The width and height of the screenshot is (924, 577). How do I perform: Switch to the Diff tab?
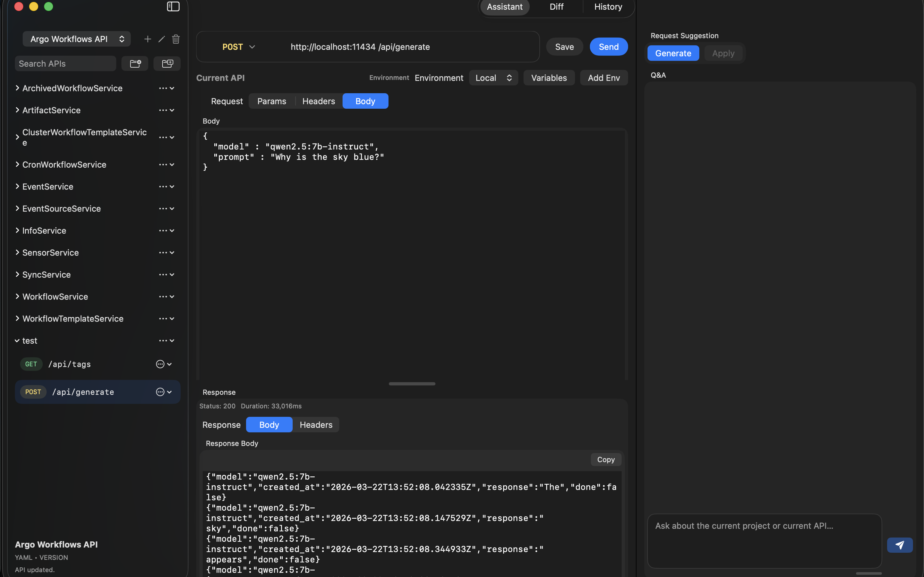(x=556, y=6)
